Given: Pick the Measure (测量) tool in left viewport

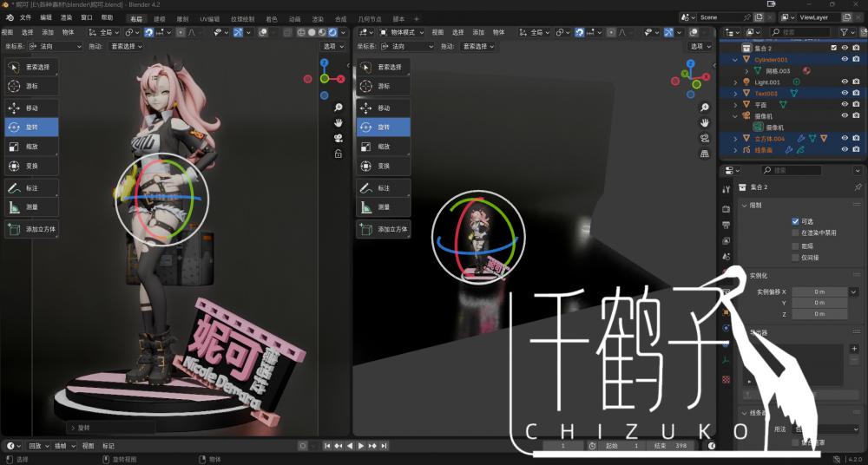Looking at the screenshot, I should [31, 207].
